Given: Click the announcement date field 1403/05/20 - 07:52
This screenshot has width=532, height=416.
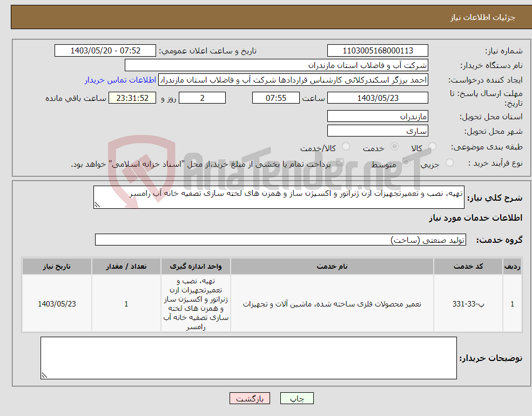Looking at the screenshot, I should pyautogui.click(x=105, y=51).
